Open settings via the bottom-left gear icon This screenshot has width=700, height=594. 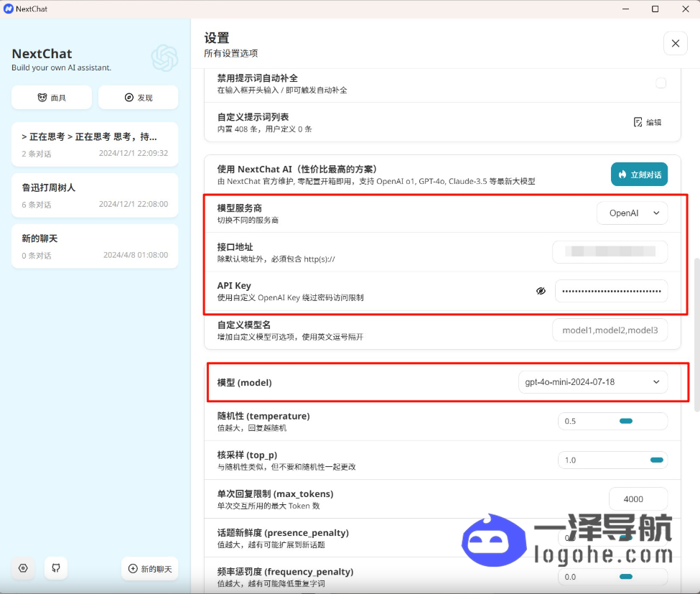[23, 568]
